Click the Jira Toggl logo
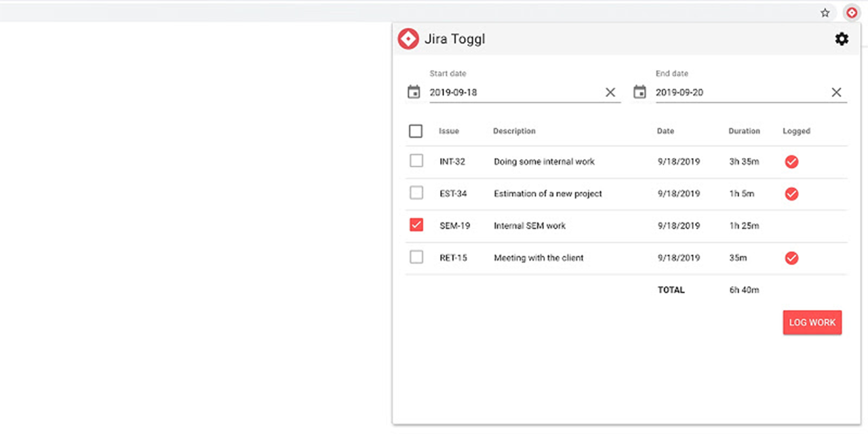 point(408,39)
